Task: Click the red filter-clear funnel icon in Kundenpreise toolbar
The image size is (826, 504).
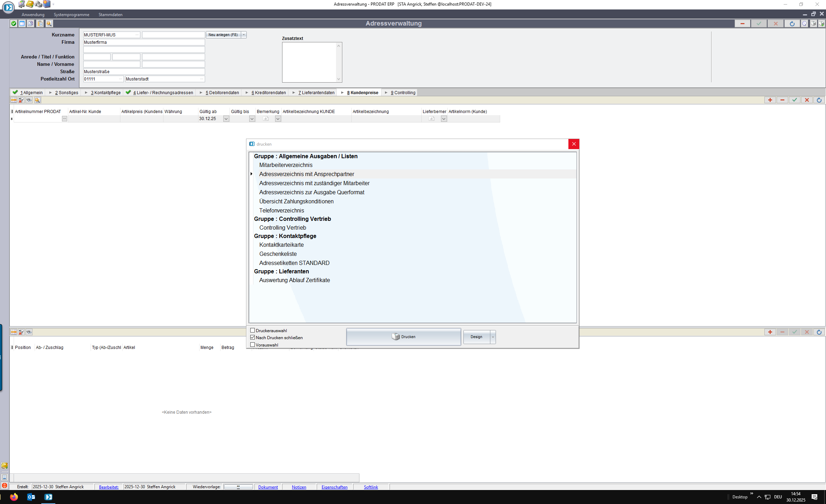Action: [21, 100]
